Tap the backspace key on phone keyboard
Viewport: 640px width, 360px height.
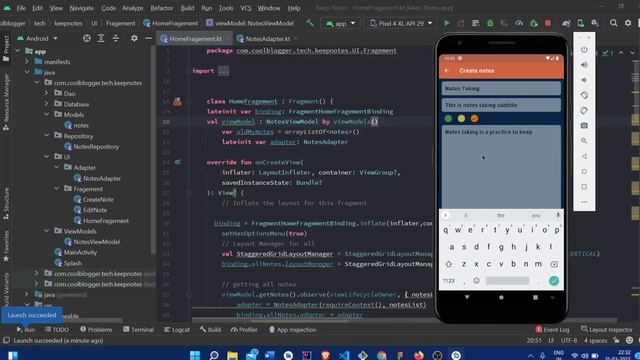coord(554,264)
